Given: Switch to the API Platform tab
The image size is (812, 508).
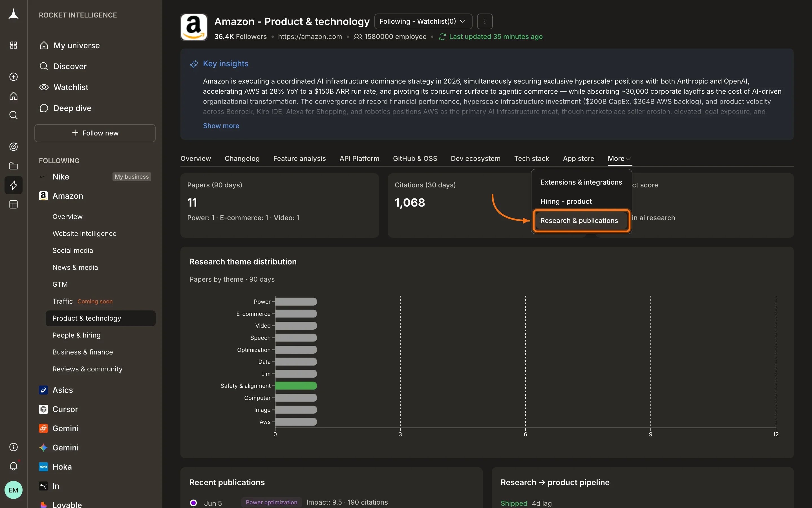Looking at the screenshot, I should tap(359, 159).
